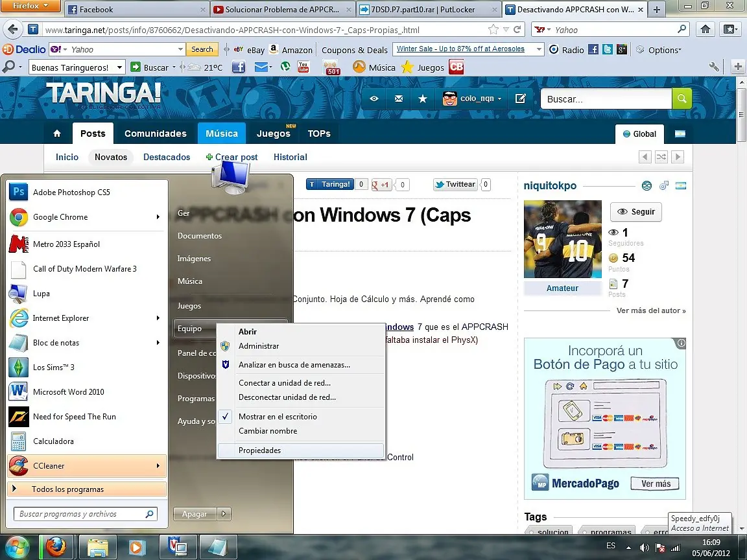747x560 pixels.
Task: Toggle Mostrar en el escritorio checkmark
Action: [x=226, y=416]
